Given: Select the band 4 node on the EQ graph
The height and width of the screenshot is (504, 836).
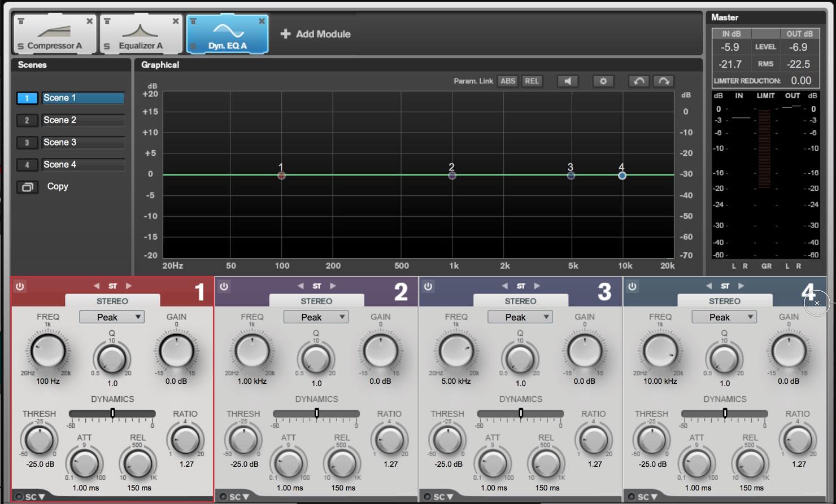Looking at the screenshot, I should (x=622, y=176).
